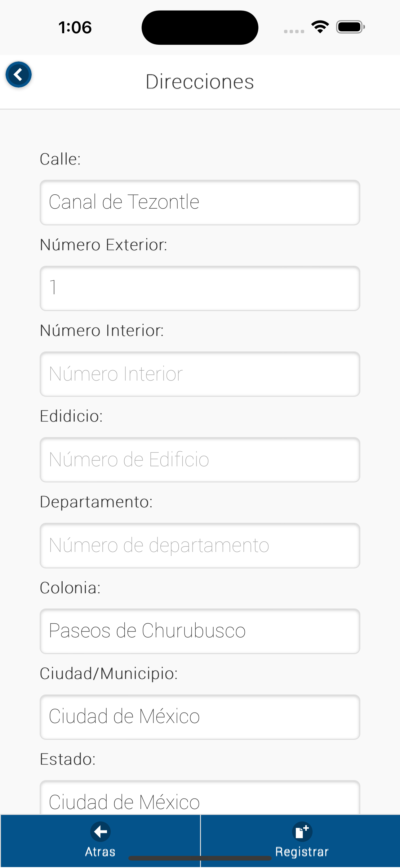This screenshot has width=400, height=868.
Task: Tap the battery status icon
Action: 350,27
